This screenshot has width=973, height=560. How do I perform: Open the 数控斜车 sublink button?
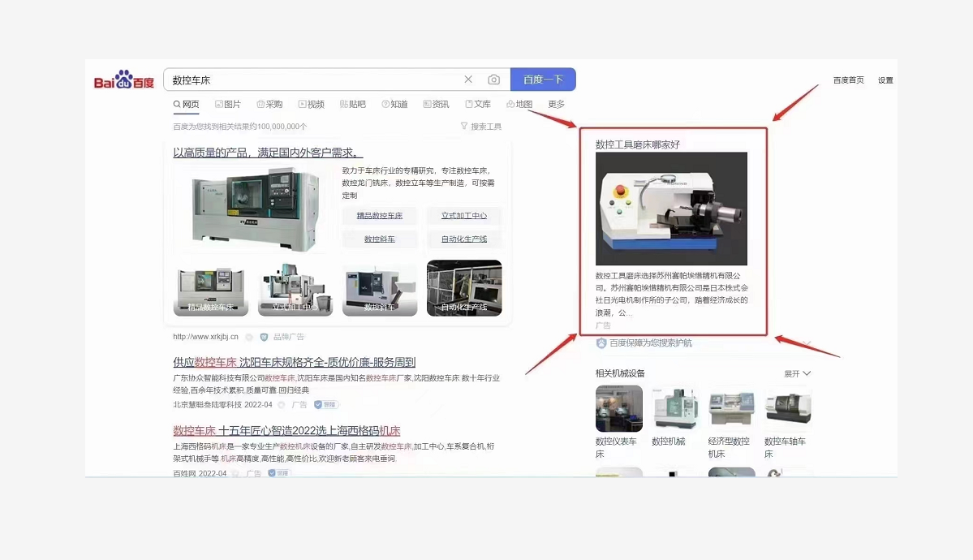[379, 239]
